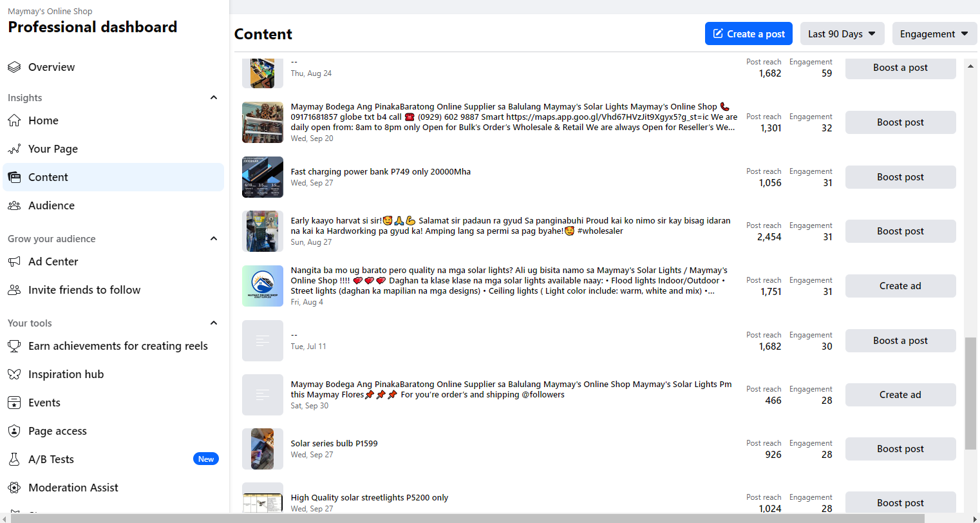The height and width of the screenshot is (523, 980).
Task: Click the 'Tue, Jul 11' post date
Action: [308, 347]
